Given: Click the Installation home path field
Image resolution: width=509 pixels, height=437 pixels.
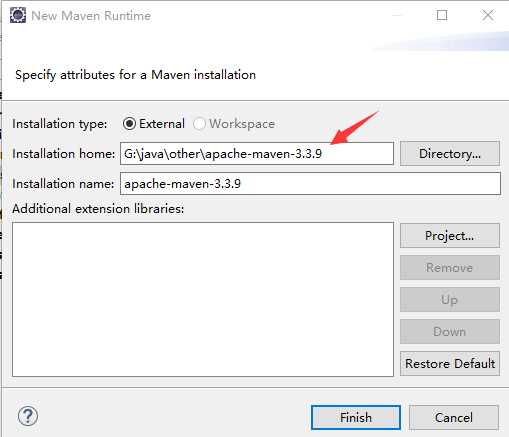Looking at the screenshot, I should click(x=257, y=154).
